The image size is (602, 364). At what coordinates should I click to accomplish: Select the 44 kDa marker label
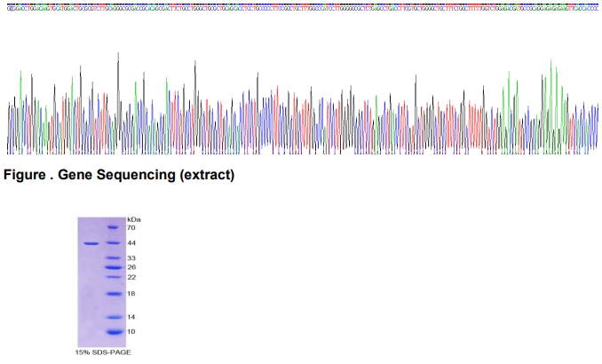[x=131, y=242]
